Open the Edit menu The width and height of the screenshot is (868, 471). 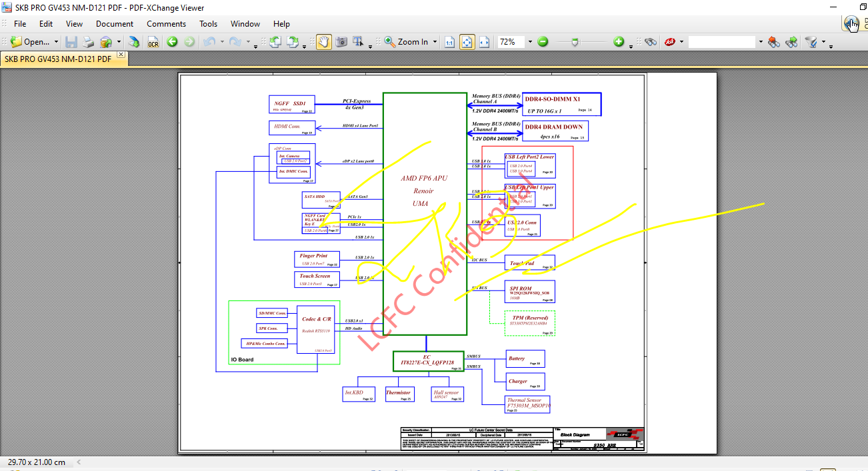46,23
